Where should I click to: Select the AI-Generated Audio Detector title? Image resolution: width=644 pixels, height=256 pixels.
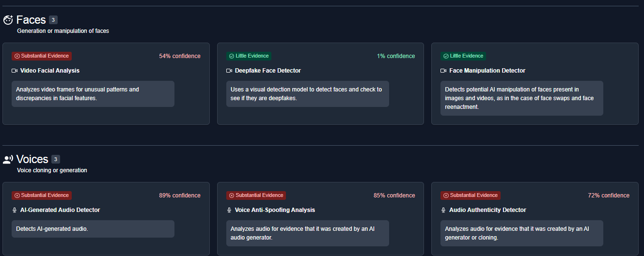60,210
